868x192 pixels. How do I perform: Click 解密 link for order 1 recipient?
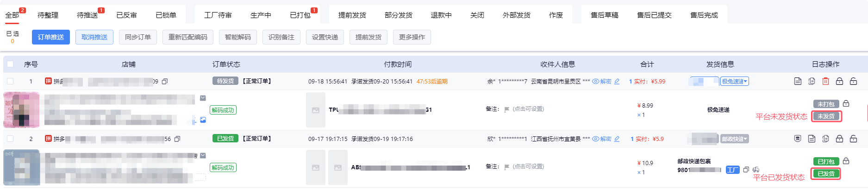coord(602,82)
